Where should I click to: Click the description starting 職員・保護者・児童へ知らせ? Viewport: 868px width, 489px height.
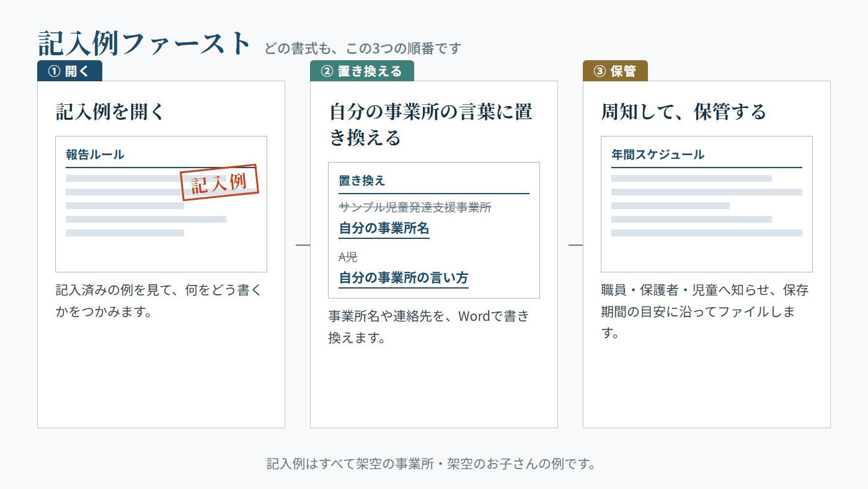click(705, 312)
